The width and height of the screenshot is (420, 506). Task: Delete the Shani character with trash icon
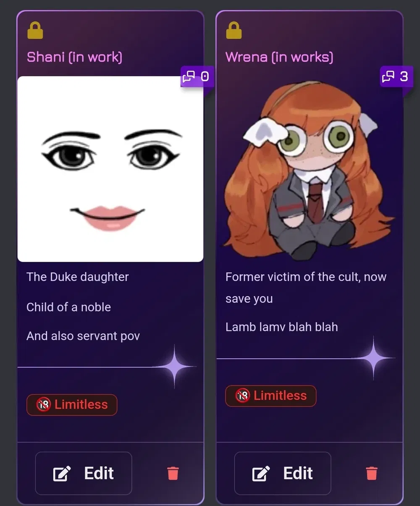(173, 473)
